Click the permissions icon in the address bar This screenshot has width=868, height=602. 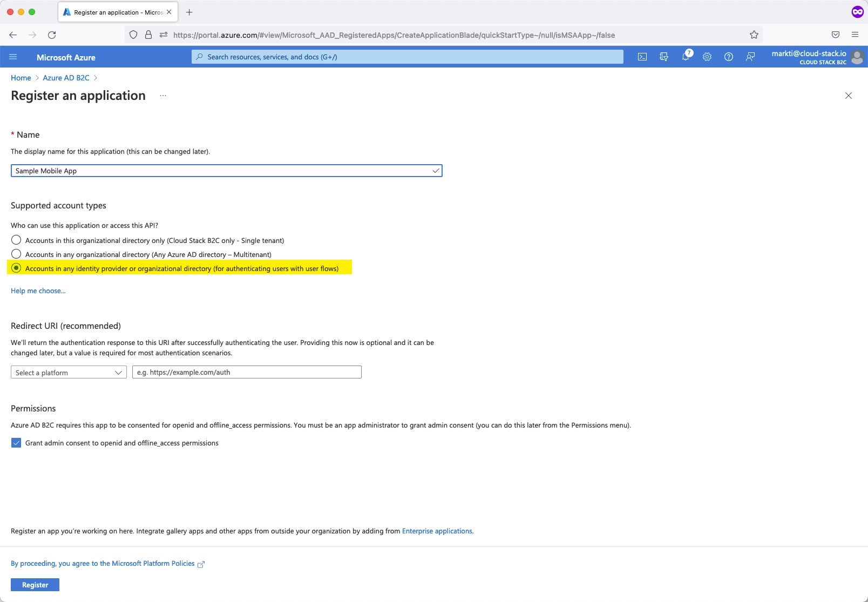tap(164, 35)
